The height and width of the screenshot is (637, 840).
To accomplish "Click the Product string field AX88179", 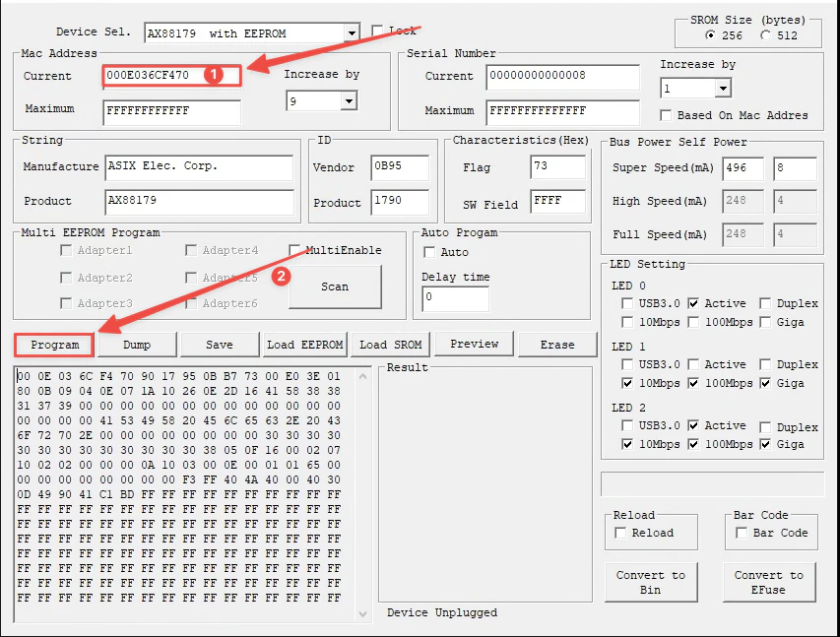I will 199,202.
